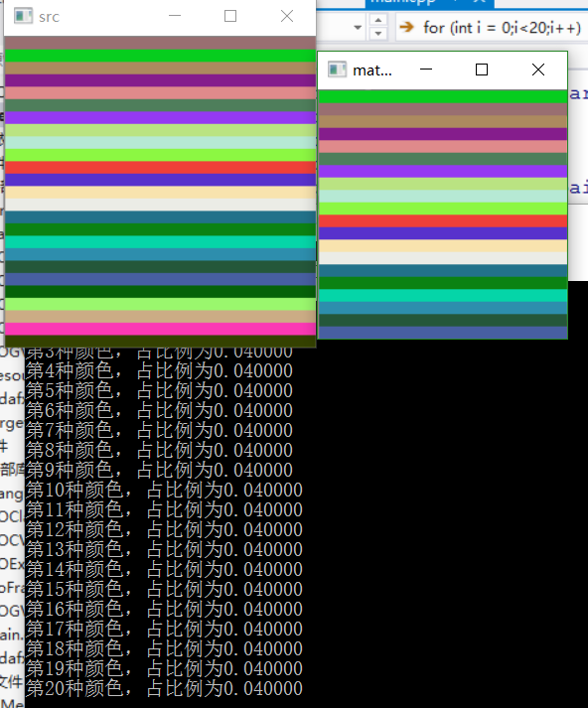This screenshot has height=708, width=588.
Task: Click the console line '第11种颜色'
Action: coord(164,510)
